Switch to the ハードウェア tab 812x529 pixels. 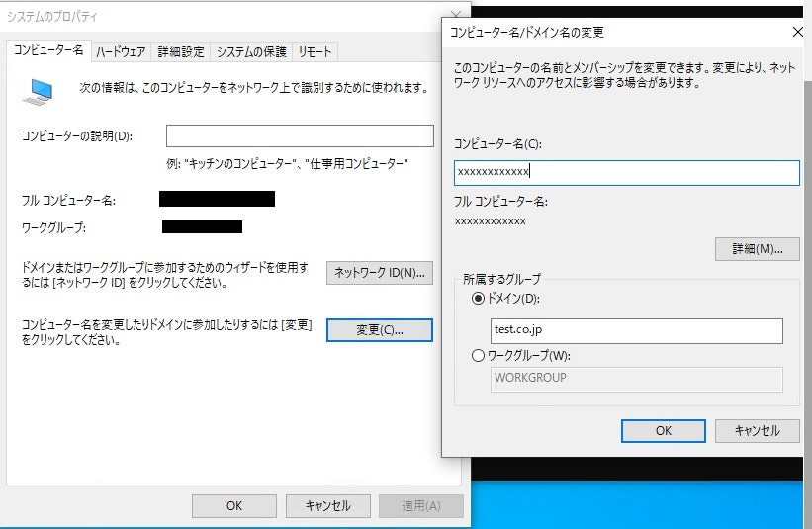pyautogui.click(x=121, y=51)
